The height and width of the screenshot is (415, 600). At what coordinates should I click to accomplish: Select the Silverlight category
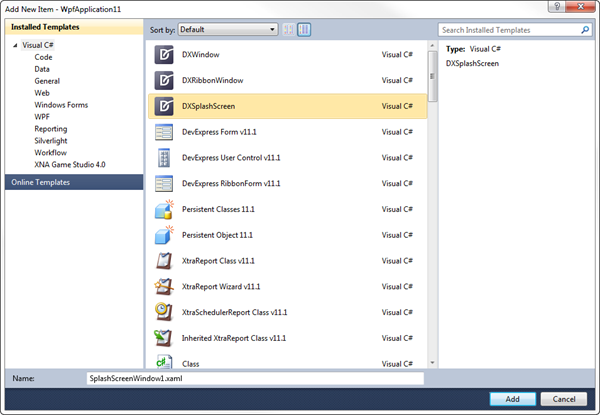pos(51,140)
